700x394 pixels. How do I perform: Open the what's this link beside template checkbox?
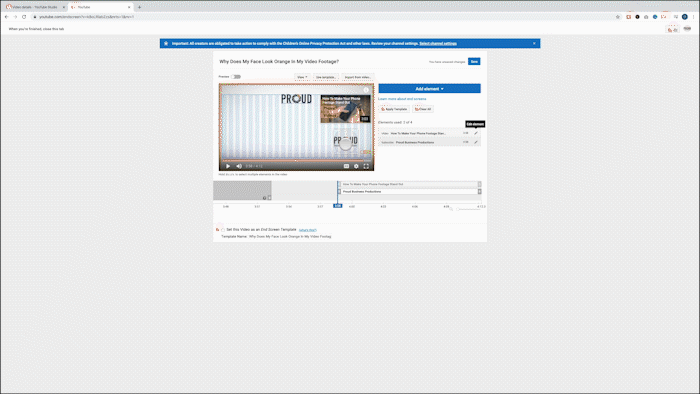(308, 230)
